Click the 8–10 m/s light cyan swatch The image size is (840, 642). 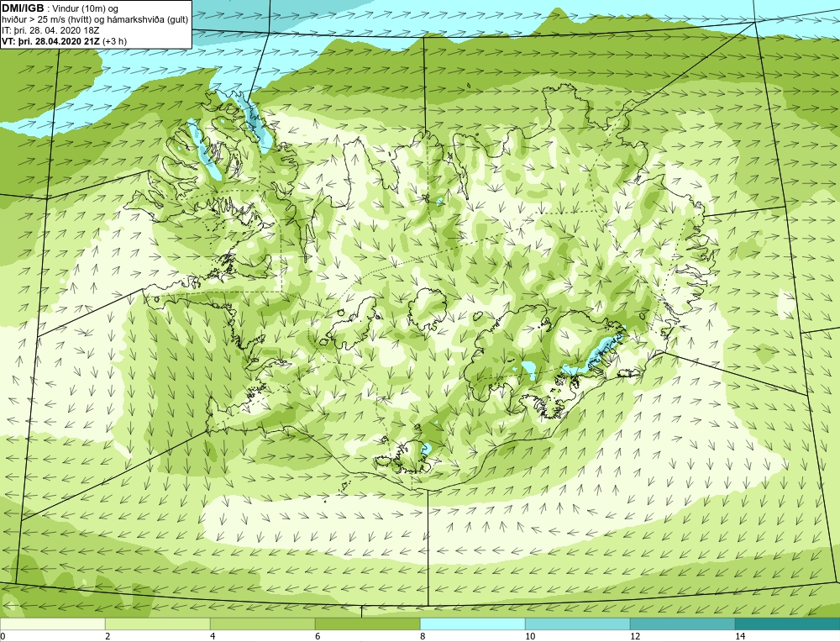(x=472, y=624)
